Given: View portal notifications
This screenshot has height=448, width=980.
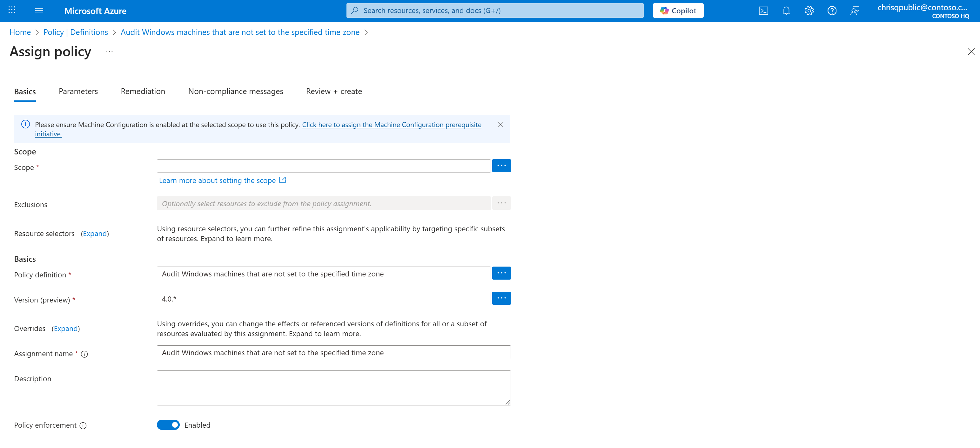Looking at the screenshot, I should [x=786, y=10].
